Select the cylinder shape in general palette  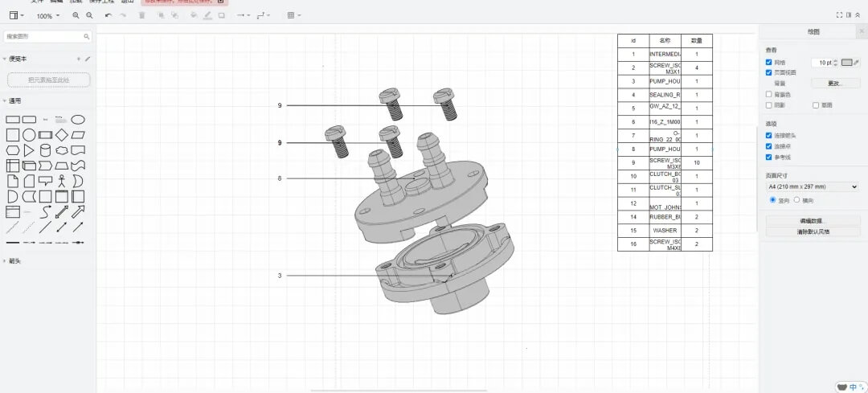click(45, 150)
